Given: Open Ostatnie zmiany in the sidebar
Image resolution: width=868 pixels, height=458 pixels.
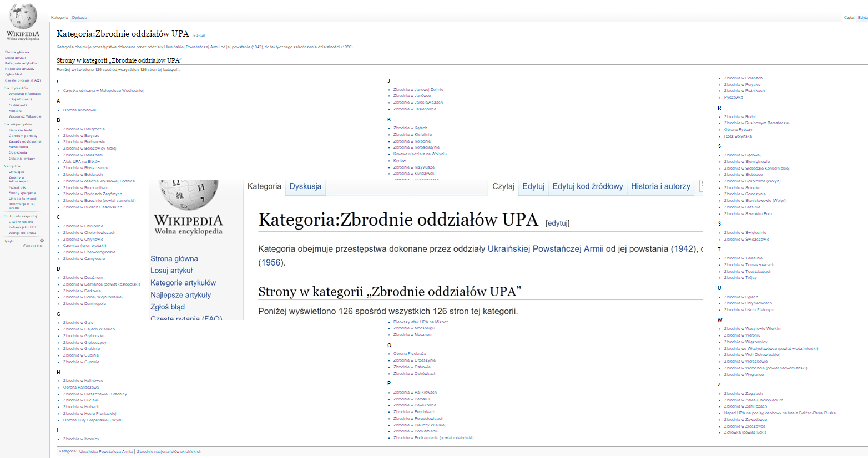Looking at the screenshot, I should tap(22, 159).
